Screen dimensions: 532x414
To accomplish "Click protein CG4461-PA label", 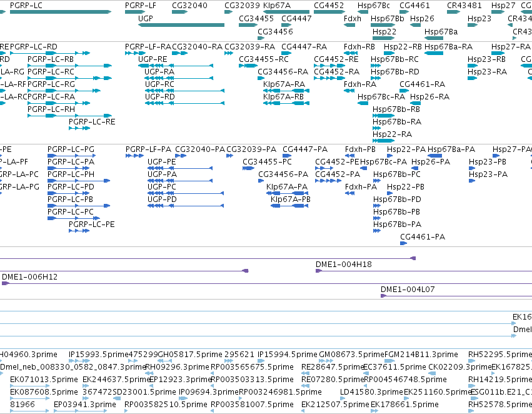I will click(x=423, y=237).
